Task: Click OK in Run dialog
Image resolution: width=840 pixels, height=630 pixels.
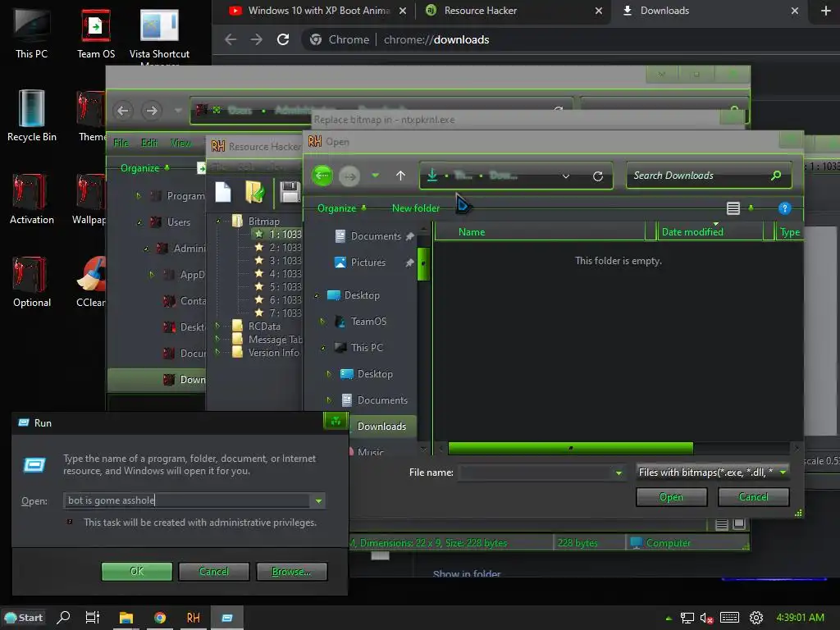Action: tap(137, 572)
